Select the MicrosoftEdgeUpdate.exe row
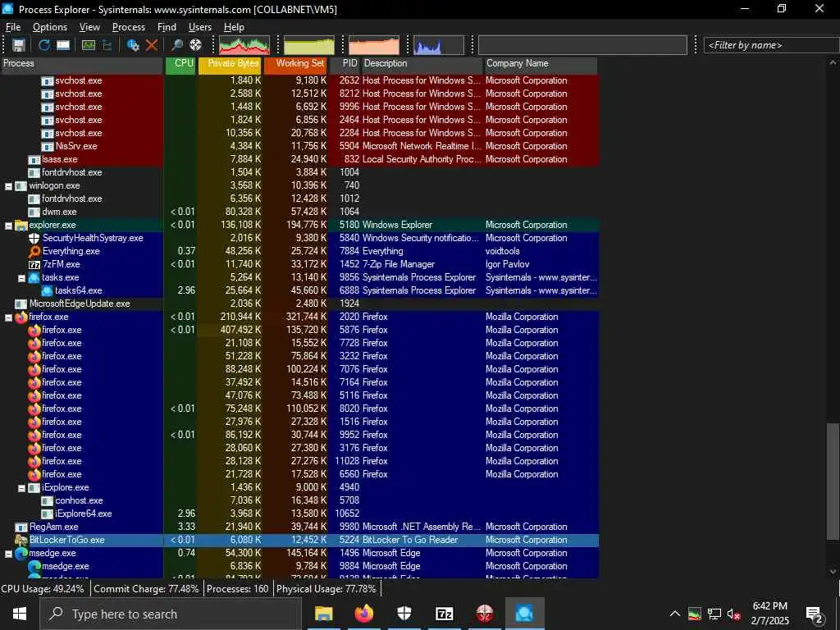This screenshot has width=840, height=630. click(299, 304)
